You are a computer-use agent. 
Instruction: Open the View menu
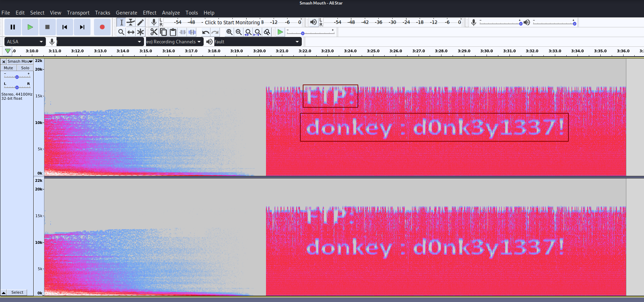pyautogui.click(x=55, y=13)
